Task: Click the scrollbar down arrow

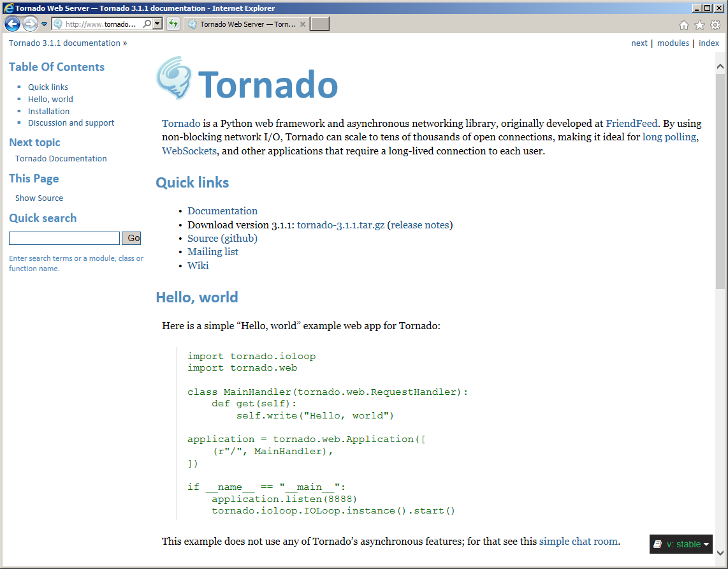Action: (x=720, y=553)
